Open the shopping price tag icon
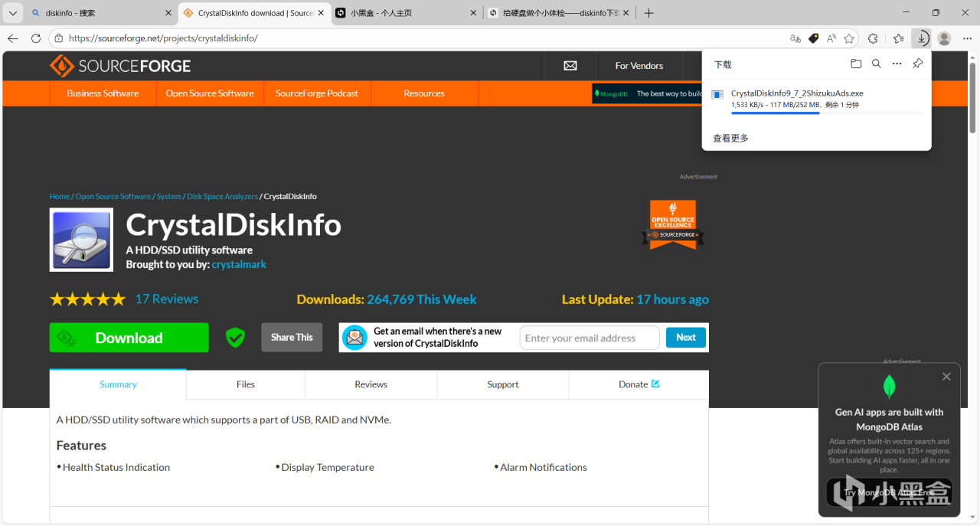This screenshot has width=980, height=526. [x=813, y=38]
